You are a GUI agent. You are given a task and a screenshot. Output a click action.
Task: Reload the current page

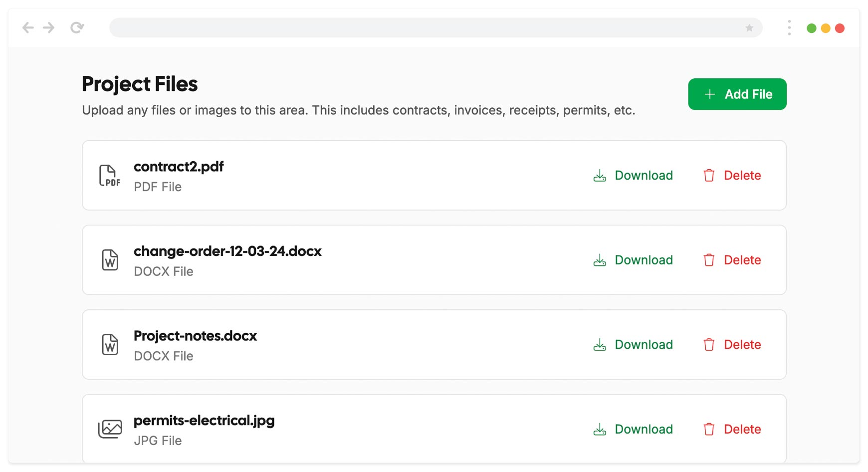coord(77,27)
